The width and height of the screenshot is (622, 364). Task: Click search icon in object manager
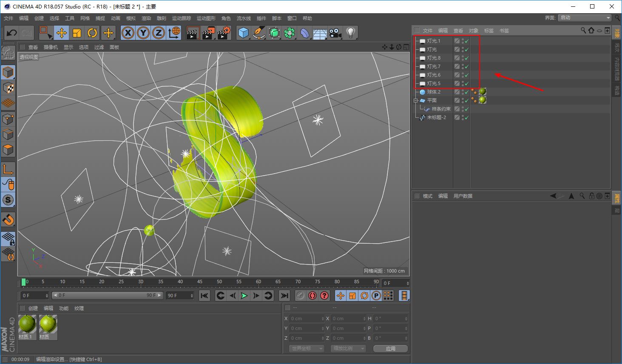click(x=583, y=31)
